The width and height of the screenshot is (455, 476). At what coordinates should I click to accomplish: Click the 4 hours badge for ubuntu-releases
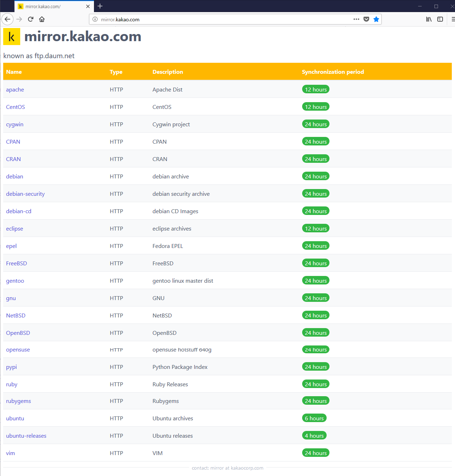pyautogui.click(x=314, y=436)
